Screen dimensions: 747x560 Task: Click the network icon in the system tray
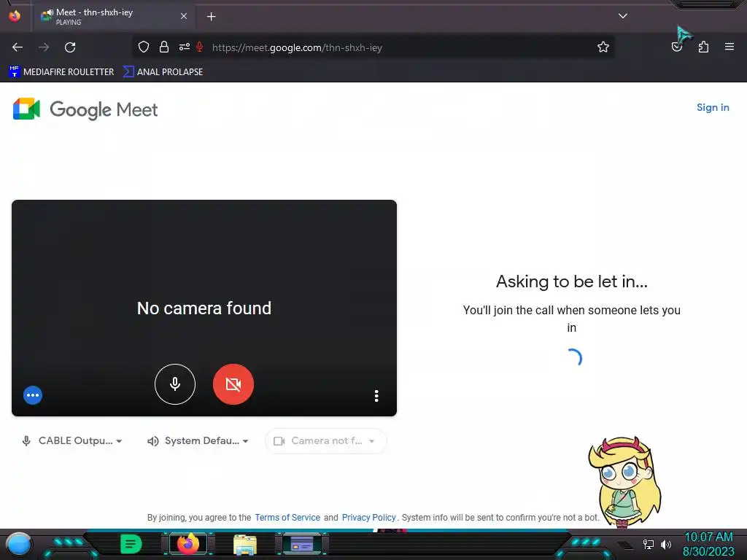648,544
